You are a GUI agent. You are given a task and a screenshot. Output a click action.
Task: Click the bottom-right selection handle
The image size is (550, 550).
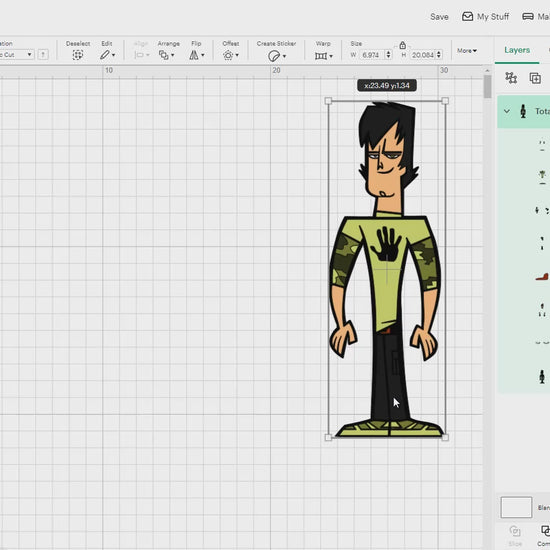click(x=445, y=437)
